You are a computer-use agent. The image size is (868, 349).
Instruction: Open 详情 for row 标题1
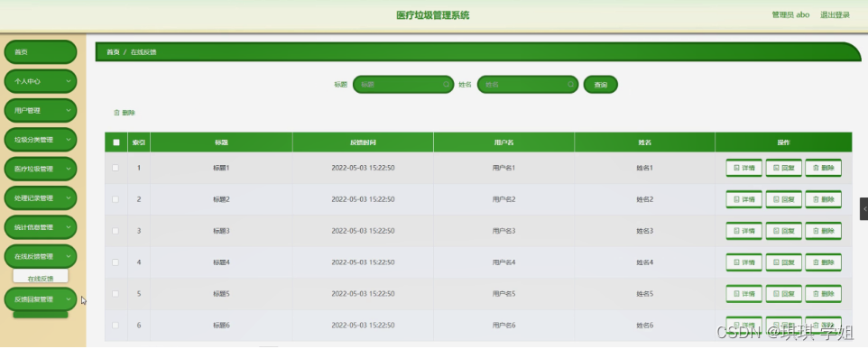click(744, 168)
